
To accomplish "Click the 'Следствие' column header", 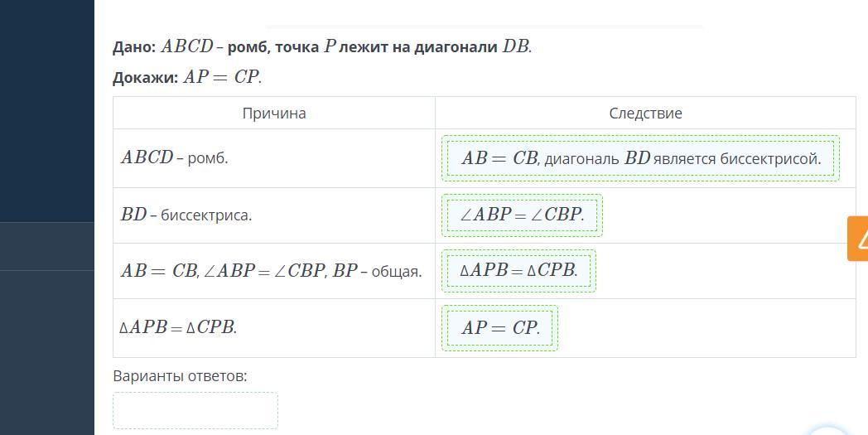I will (x=645, y=114).
